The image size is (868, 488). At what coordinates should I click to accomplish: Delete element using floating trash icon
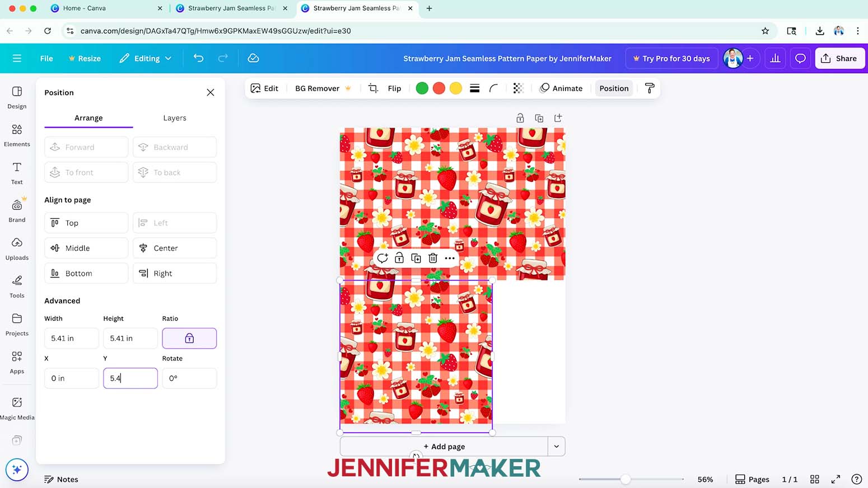pyautogui.click(x=433, y=258)
